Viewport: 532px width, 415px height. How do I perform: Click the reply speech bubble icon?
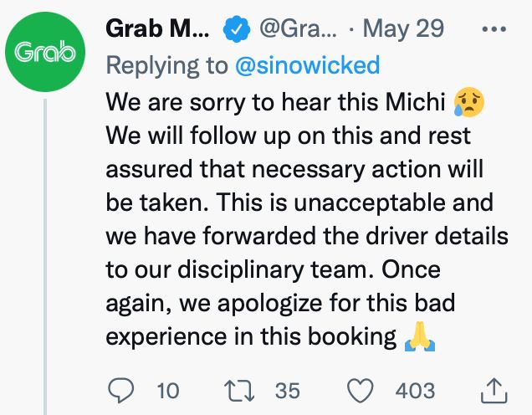coord(122,389)
